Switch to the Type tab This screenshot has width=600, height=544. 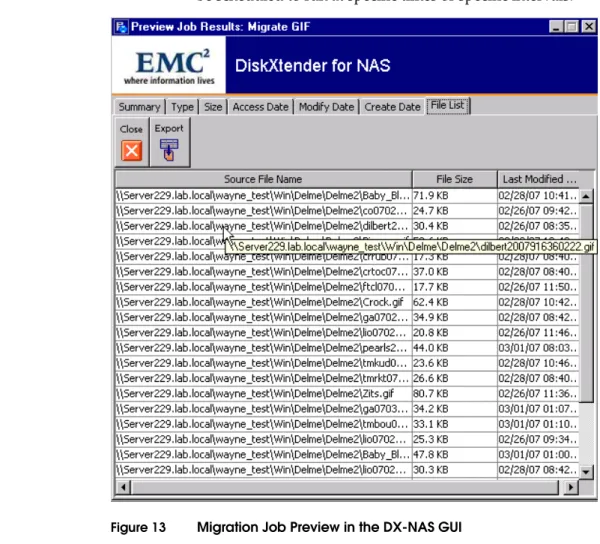[x=182, y=107]
